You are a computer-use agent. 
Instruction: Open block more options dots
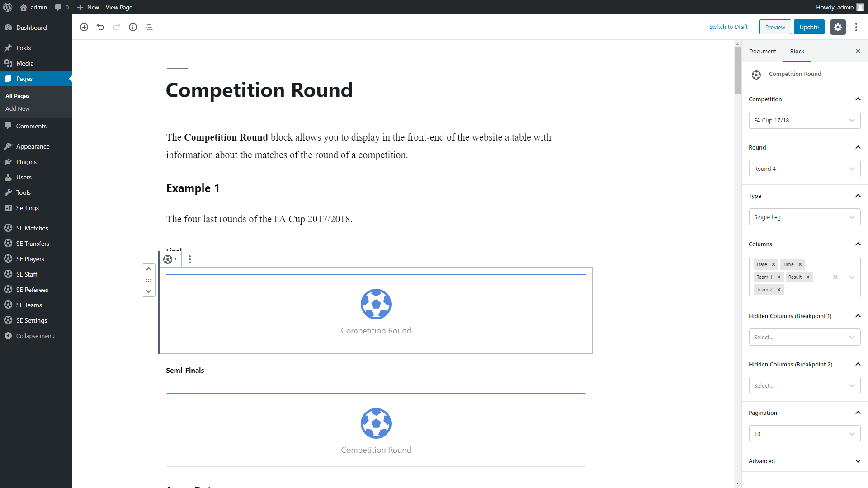click(x=190, y=259)
